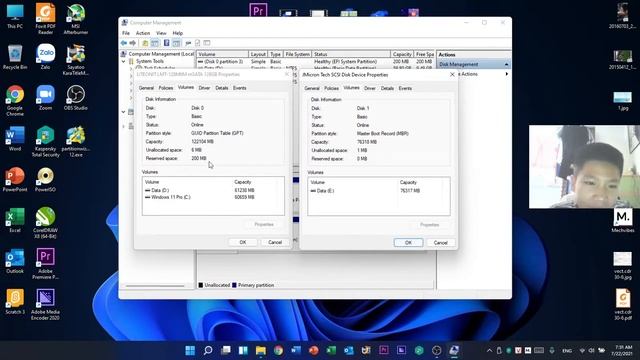Screen dimensions: 640x360
Task: Open the Help menu
Action: click(x=178, y=33)
